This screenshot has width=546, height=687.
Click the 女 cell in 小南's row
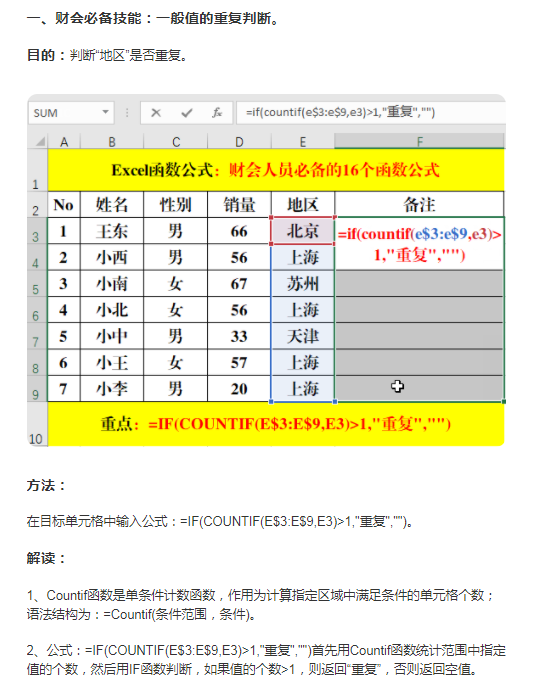[x=176, y=283]
